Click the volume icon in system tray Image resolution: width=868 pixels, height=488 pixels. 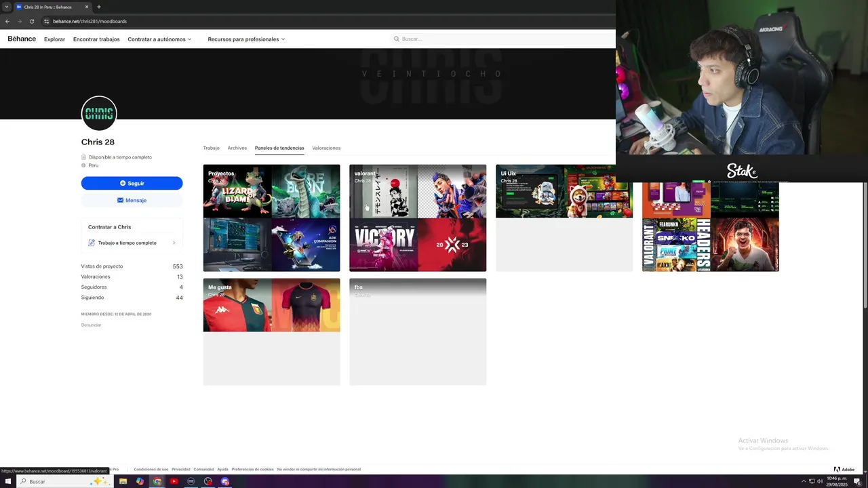[x=820, y=481]
